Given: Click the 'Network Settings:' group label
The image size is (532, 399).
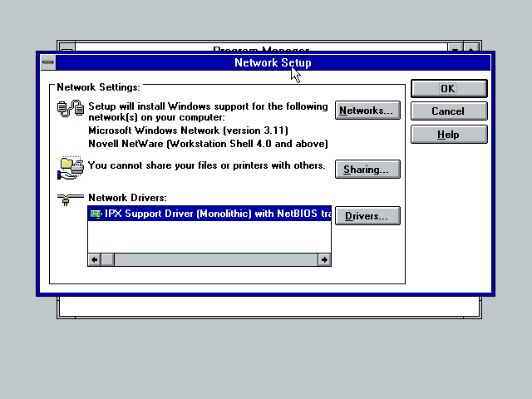Looking at the screenshot, I should (x=98, y=87).
